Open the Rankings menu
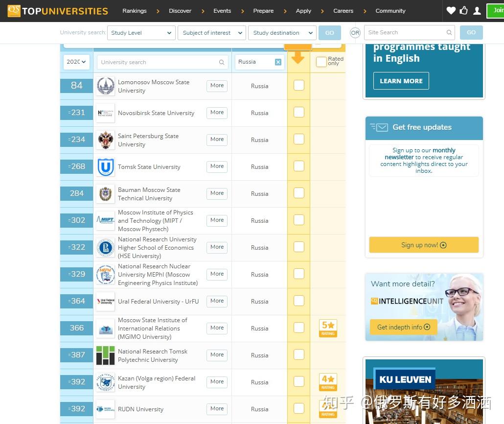This screenshot has height=424, width=504. click(x=135, y=11)
